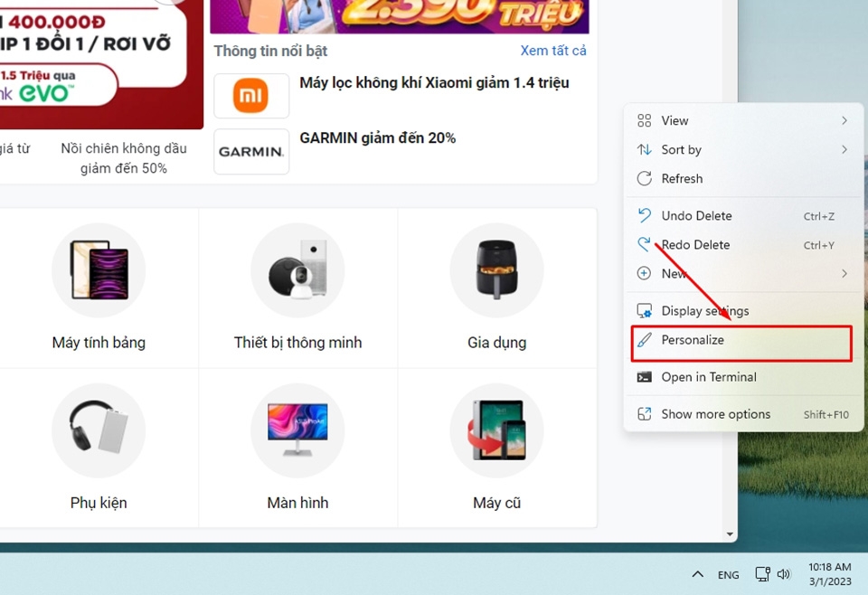Open Display settings from context menu
The image size is (868, 595).
click(x=743, y=310)
